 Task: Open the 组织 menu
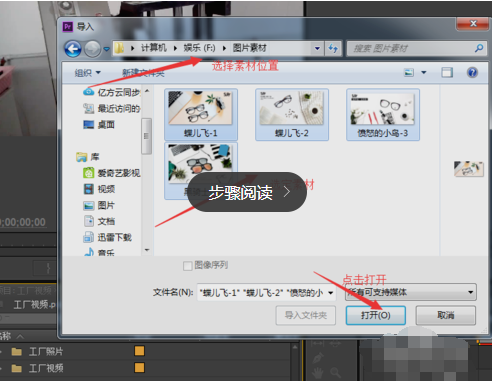pyautogui.click(x=87, y=73)
